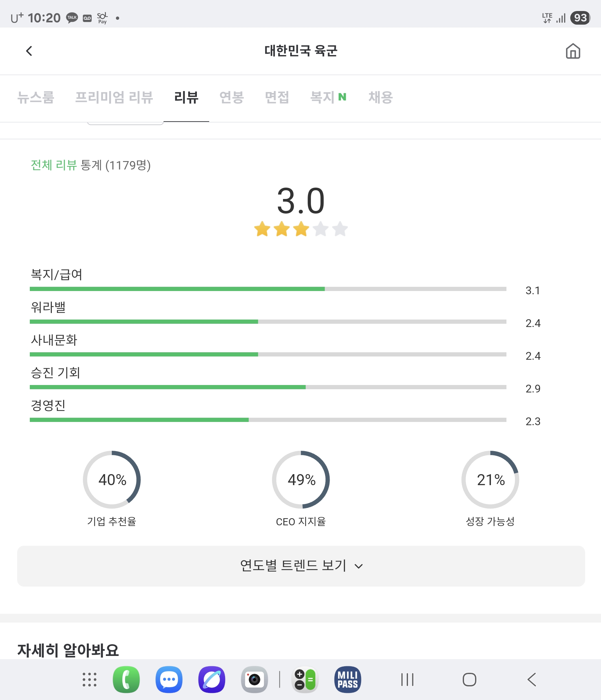Open the green phone app in dock

click(x=126, y=679)
